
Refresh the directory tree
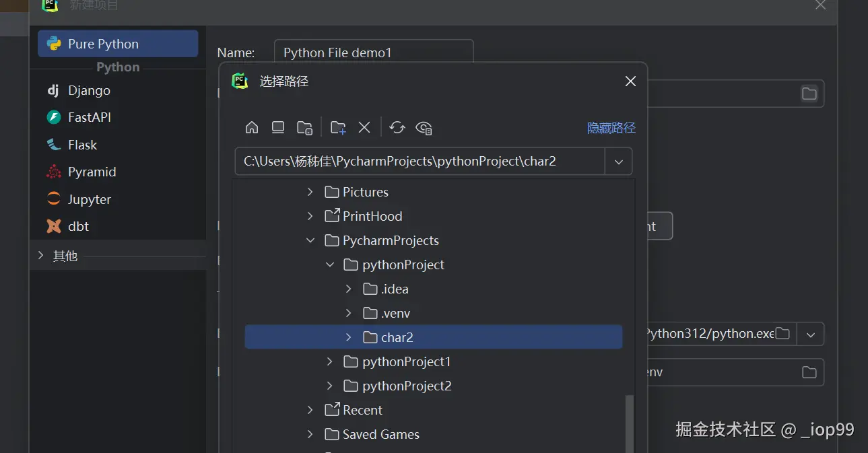[x=397, y=127]
